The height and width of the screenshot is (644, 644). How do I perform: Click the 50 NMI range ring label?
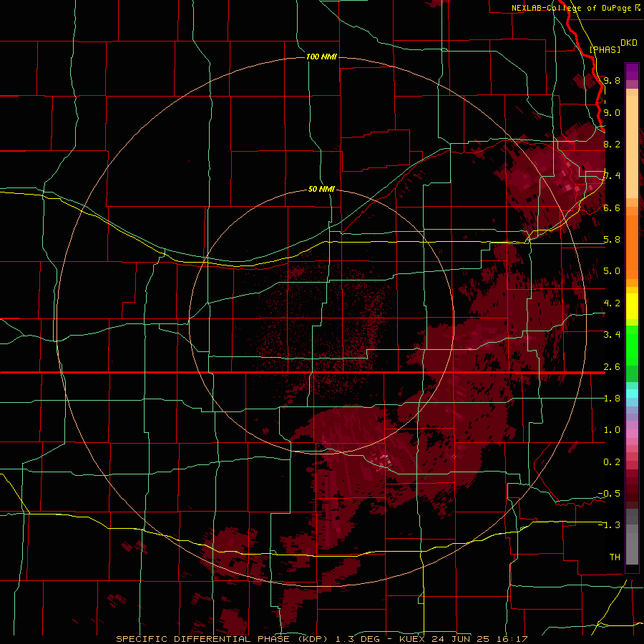[321, 189]
